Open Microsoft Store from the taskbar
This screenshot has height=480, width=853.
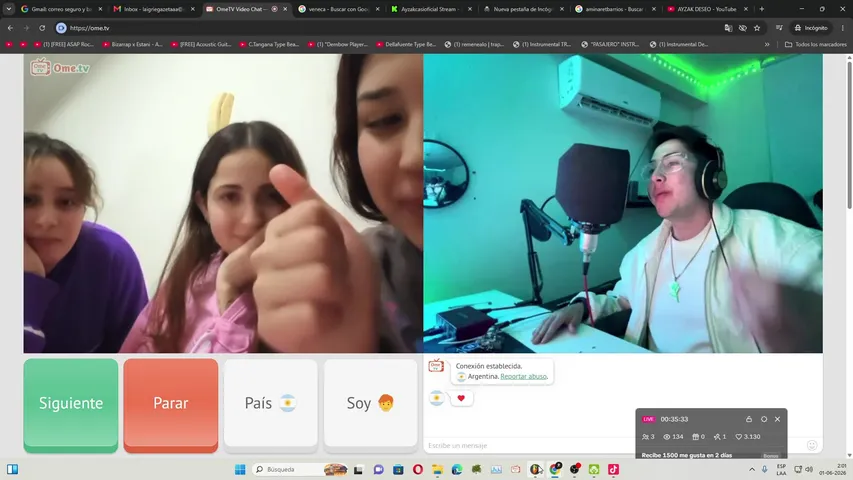click(398, 469)
